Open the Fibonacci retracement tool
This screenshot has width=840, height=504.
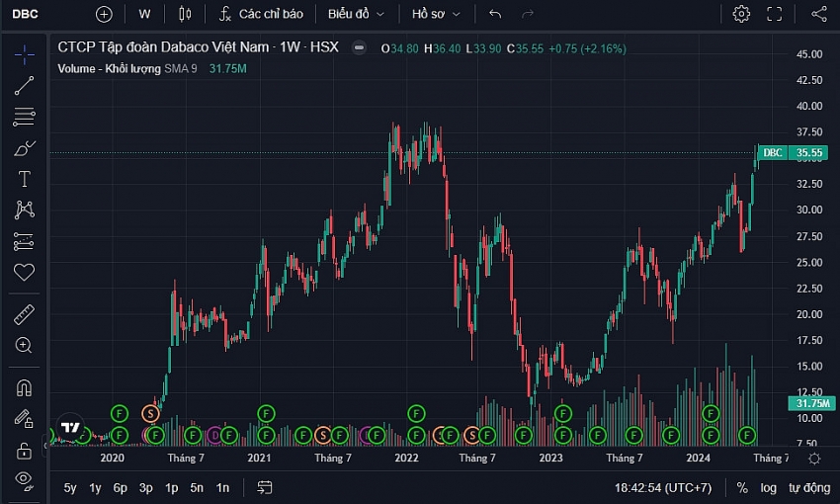coord(25,117)
